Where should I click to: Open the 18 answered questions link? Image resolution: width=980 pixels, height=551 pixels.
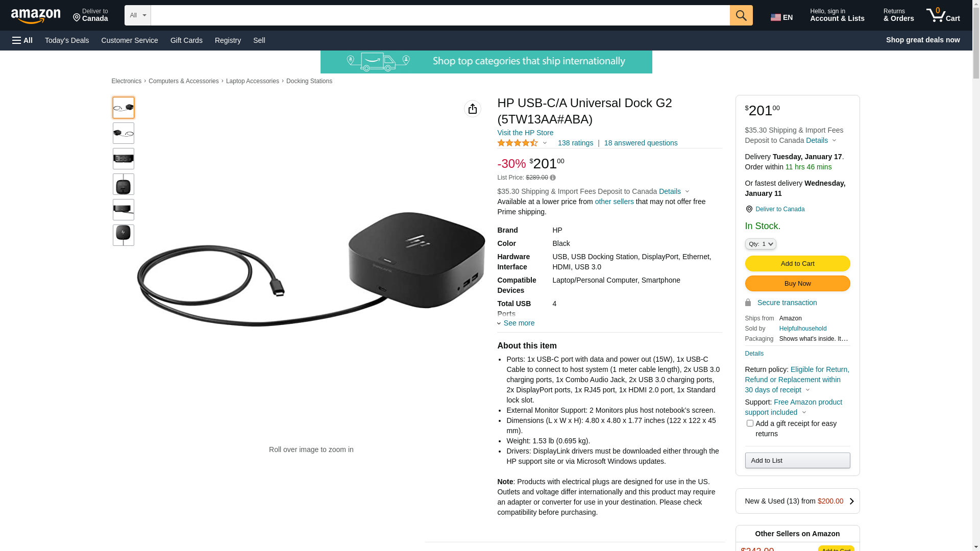641,143
